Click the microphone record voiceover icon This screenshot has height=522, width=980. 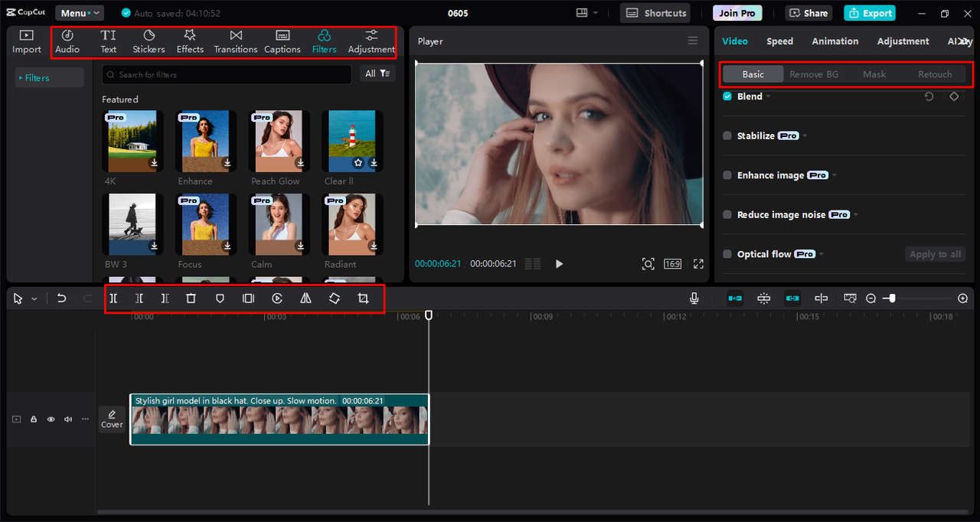694,299
